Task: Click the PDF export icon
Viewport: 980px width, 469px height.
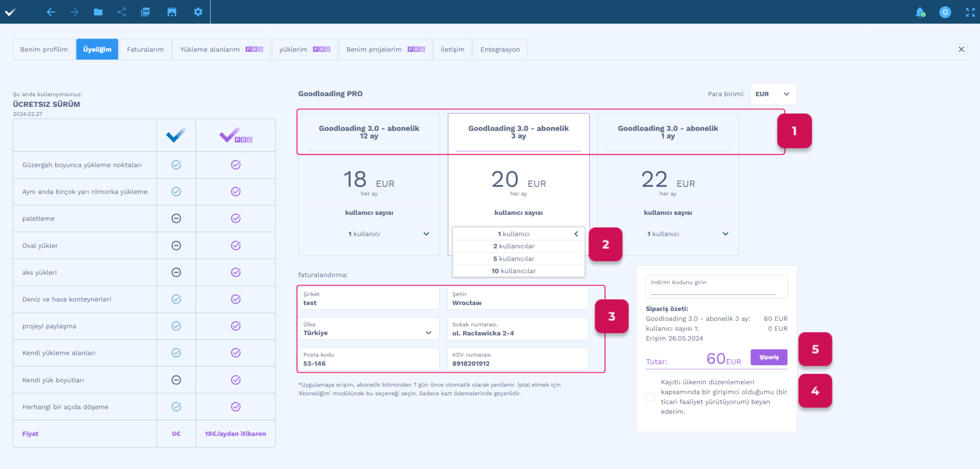Action: pos(145,12)
